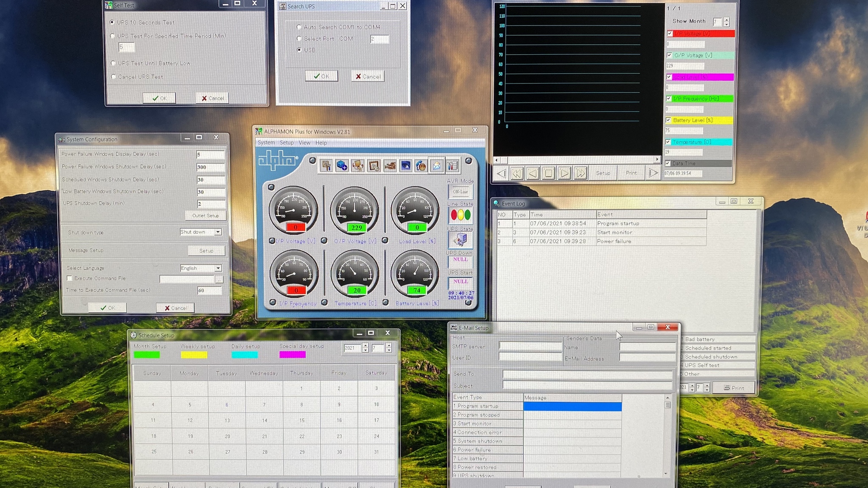Click the computer self-test toolbar icon
Screen dimensions: 868x488
coord(358,166)
